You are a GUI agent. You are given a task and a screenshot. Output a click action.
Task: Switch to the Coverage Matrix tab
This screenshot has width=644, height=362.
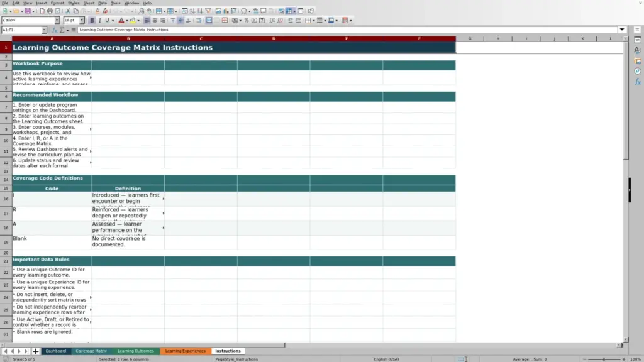tap(91, 351)
